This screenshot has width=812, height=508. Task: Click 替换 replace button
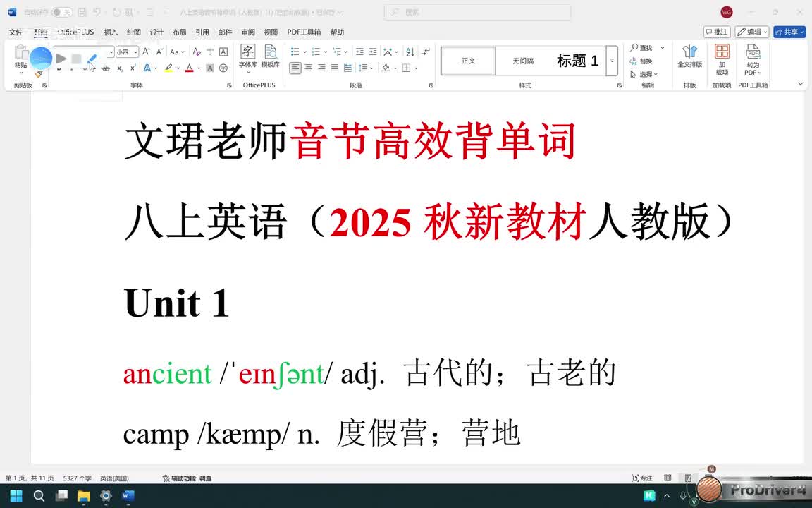641,61
